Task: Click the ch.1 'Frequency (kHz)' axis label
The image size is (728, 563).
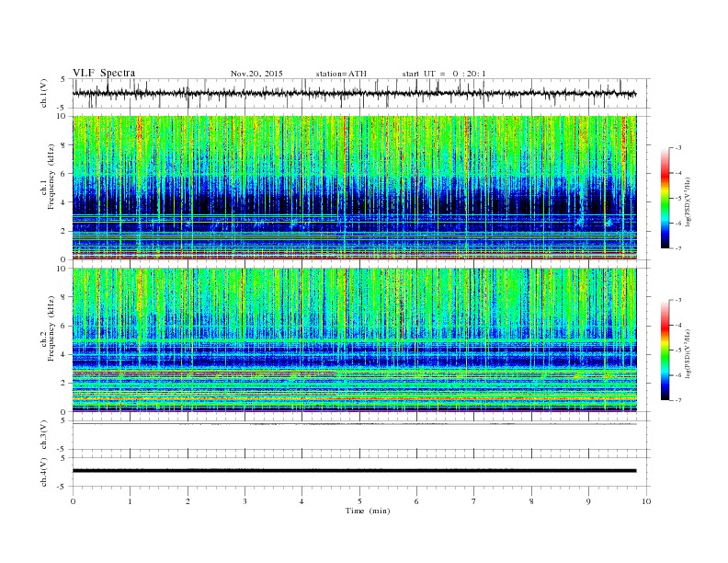Action: 51,177
